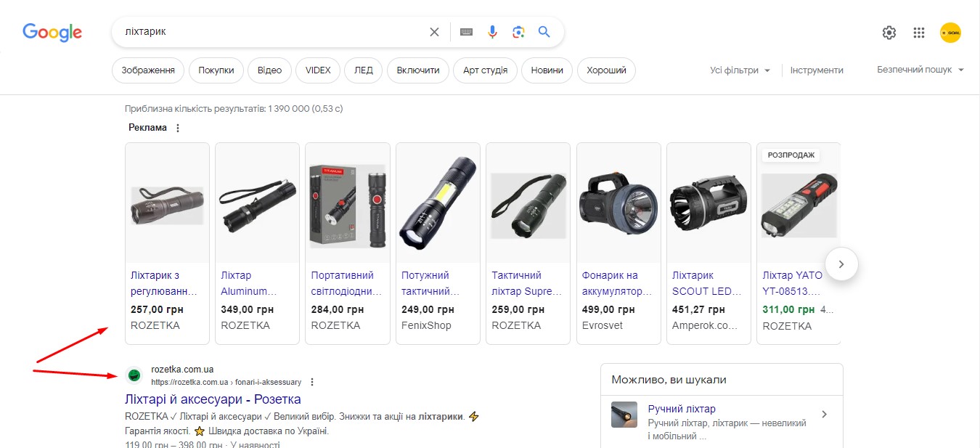Open the three-dot menu next to Реклама
This screenshot has height=448, width=980.
pyautogui.click(x=178, y=128)
